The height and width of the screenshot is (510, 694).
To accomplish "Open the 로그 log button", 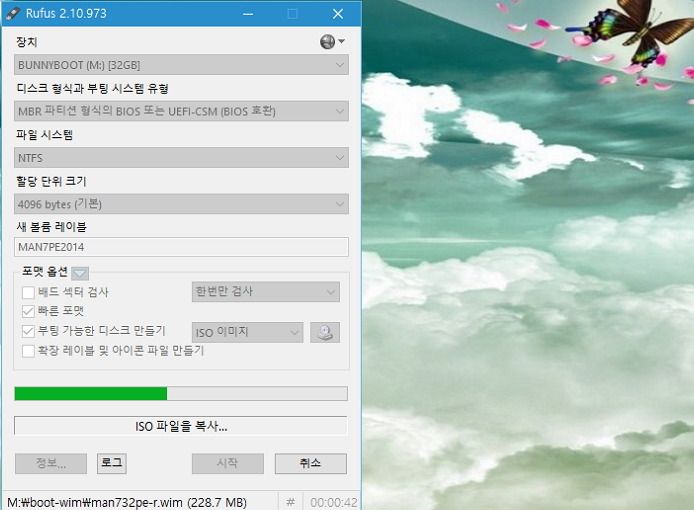I will [x=112, y=464].
